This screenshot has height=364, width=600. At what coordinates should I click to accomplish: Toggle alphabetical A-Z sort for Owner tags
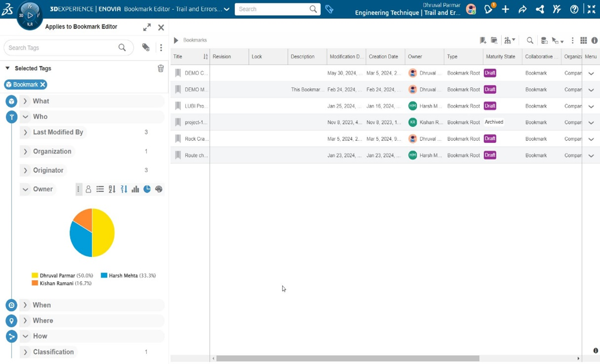pyautogui.click(x=112, y=189)
